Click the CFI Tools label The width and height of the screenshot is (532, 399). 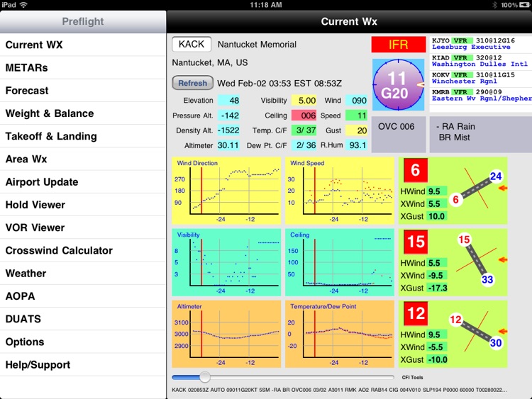pyautogui.click(x=412, y=377)
